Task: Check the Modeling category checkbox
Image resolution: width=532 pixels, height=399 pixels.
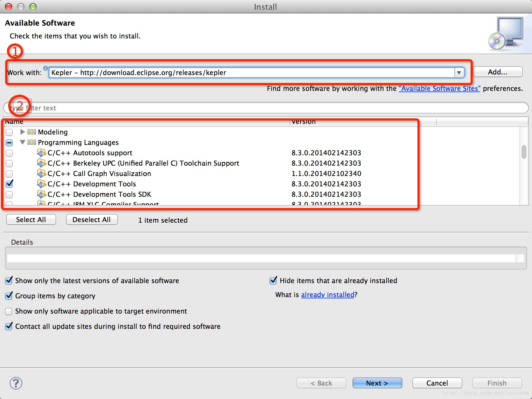Action: [x=9, y=132]
